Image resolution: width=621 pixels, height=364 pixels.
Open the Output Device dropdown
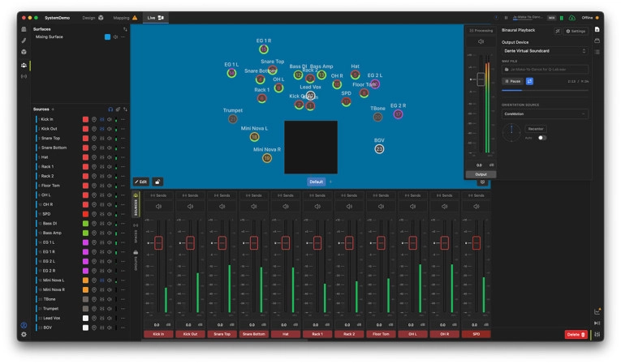click(545, 51)
